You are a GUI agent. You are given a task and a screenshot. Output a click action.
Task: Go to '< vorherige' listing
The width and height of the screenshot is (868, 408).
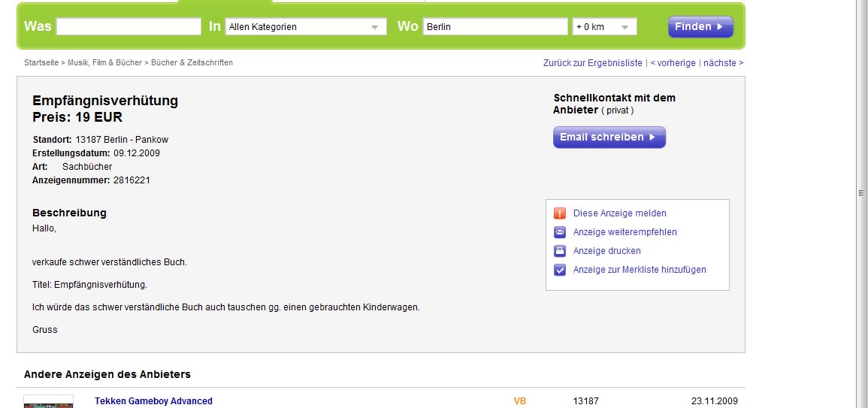click(673, 63)
